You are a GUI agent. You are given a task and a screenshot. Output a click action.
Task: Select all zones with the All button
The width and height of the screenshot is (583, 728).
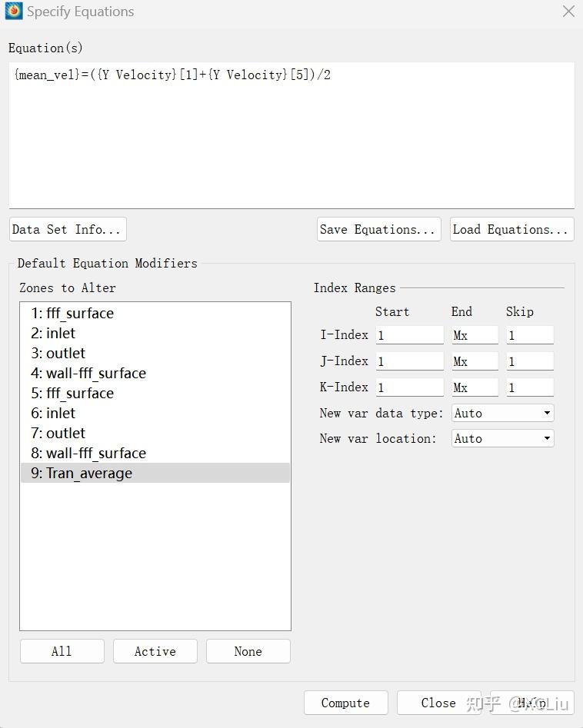62,651
